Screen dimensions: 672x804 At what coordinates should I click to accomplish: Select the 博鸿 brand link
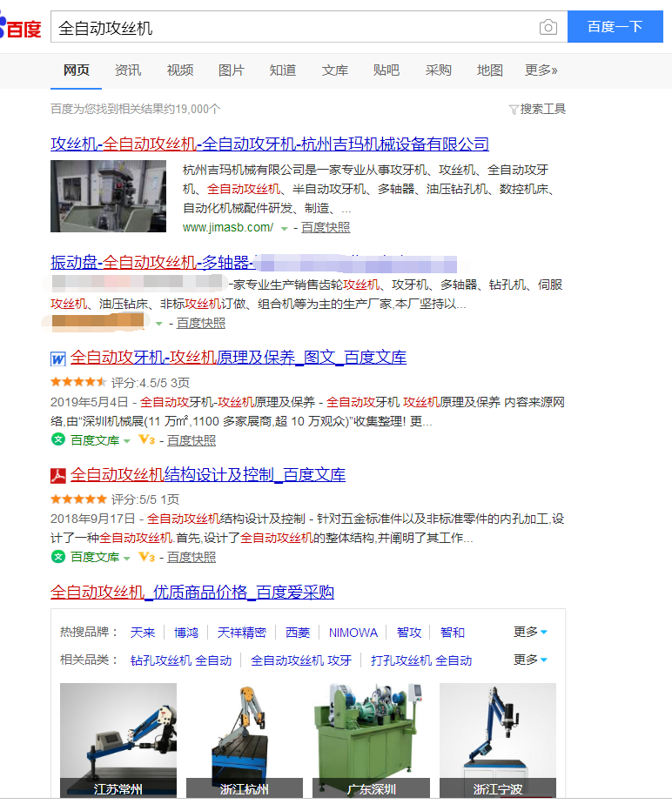click(x=185, y=633)
